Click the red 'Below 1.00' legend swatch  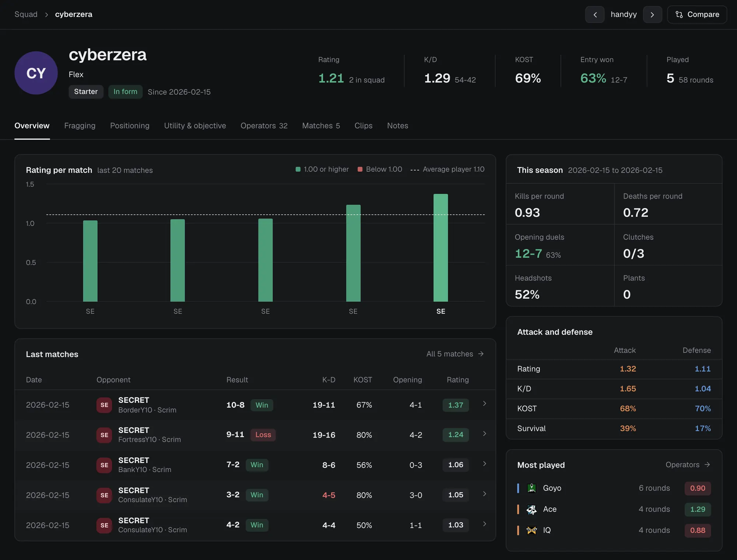[x=360, y=169]
